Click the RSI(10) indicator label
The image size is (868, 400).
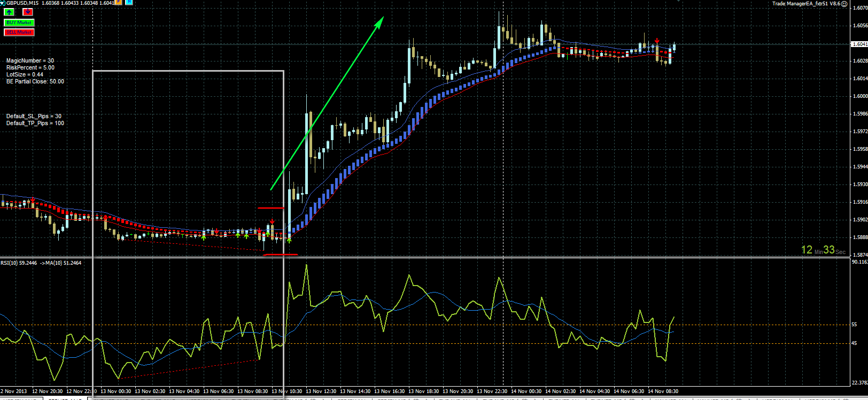click(41, 263)
